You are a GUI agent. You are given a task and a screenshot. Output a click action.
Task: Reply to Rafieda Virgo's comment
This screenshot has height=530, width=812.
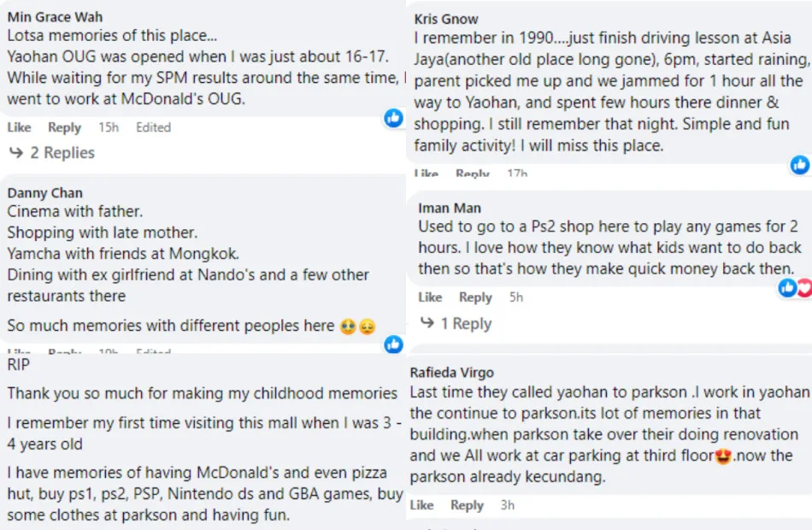point(467,505)
